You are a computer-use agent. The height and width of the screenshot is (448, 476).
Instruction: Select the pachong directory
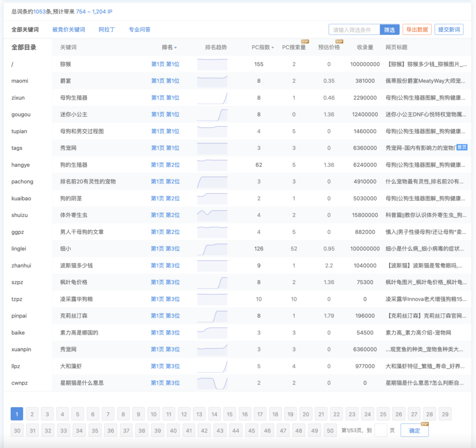(22, 181)
